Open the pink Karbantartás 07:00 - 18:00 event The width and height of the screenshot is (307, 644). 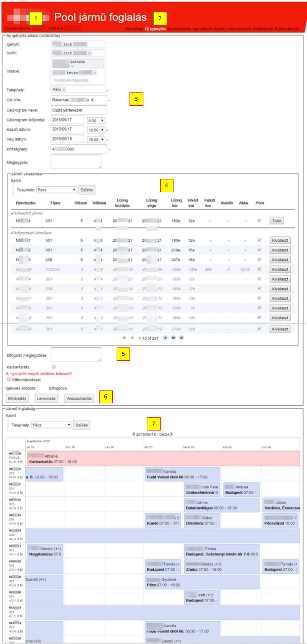[163, 458]
